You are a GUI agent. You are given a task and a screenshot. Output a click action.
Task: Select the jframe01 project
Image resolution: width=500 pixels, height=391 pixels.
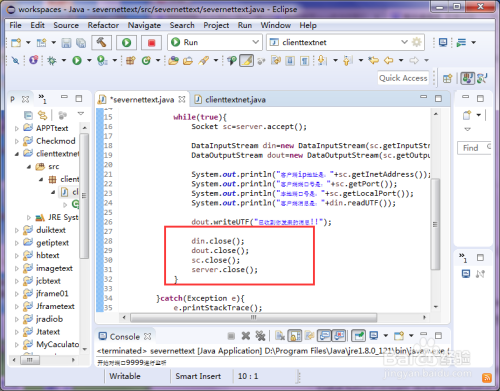click(x=52, y=294)
